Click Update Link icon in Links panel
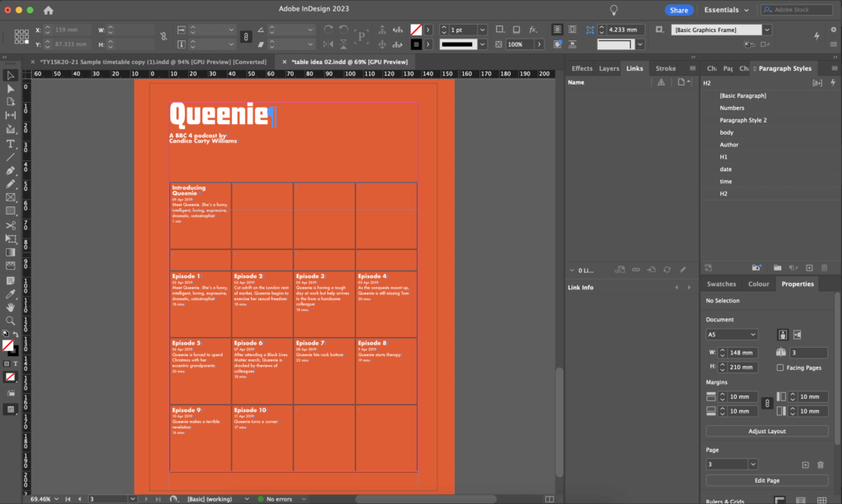Viewport: 842px width, 504px height. (x=667, y=270)
